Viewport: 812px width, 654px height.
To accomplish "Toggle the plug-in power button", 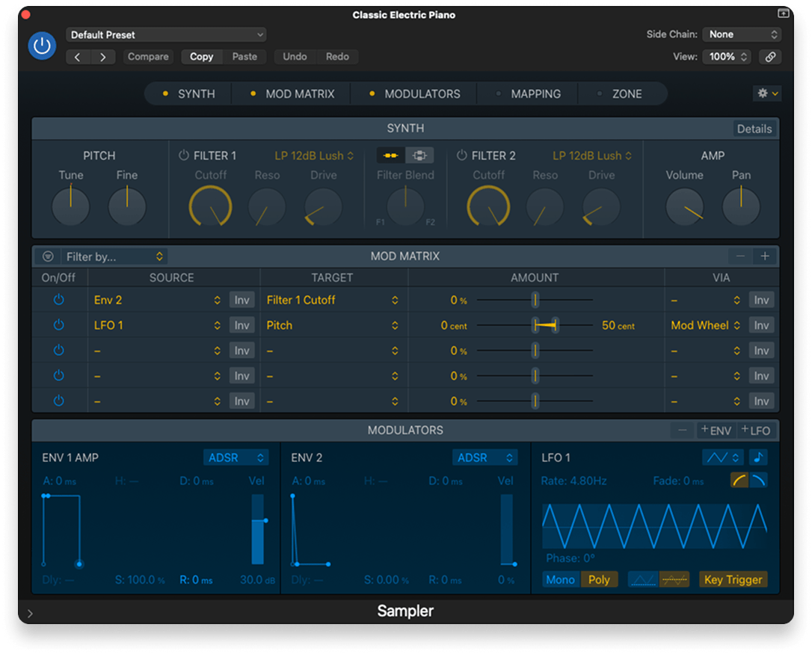I will coord(42,46).
